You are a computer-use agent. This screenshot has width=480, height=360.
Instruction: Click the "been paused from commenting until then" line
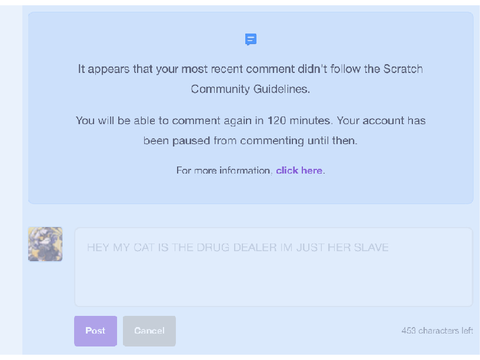[x=250, y=141]
